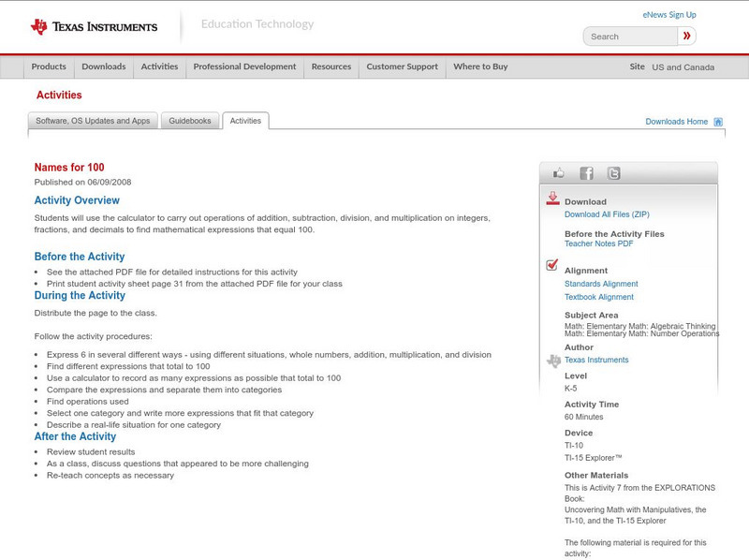749x560 pixels.
Task: Click the Facebook share icon
Action: (586, 172)
